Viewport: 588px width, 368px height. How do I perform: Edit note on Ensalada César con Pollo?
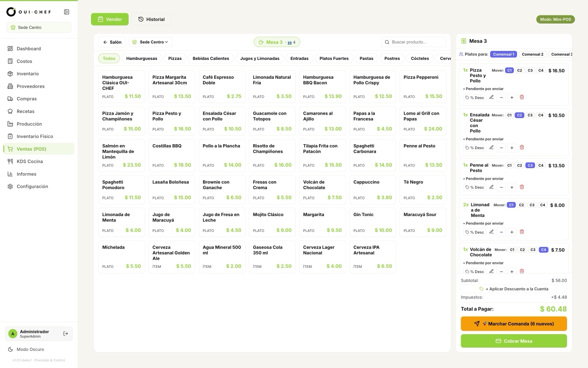point(491,148)
